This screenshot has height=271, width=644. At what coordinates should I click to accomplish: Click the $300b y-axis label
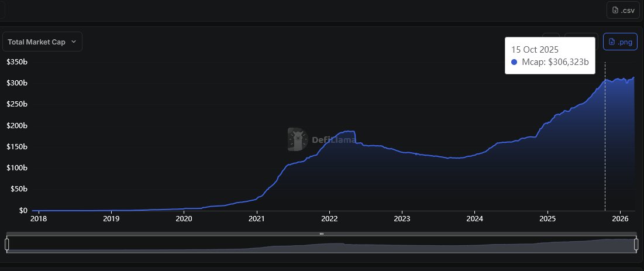coord(17,83)
